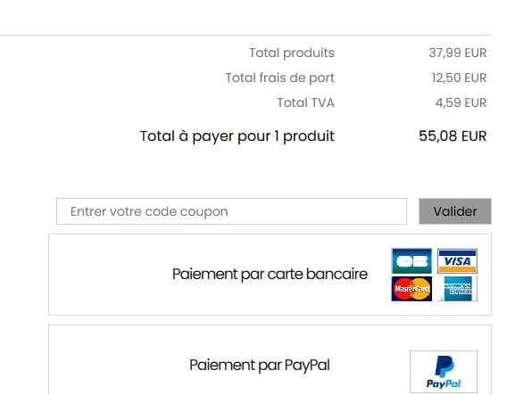Click the American Express logo
This screenshot has width=532, height=395.
point(457,289)
